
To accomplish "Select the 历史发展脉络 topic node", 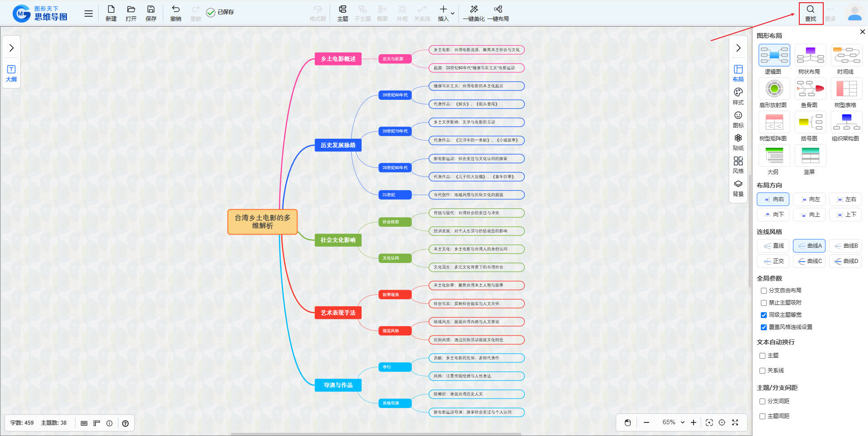I will 338,145.
